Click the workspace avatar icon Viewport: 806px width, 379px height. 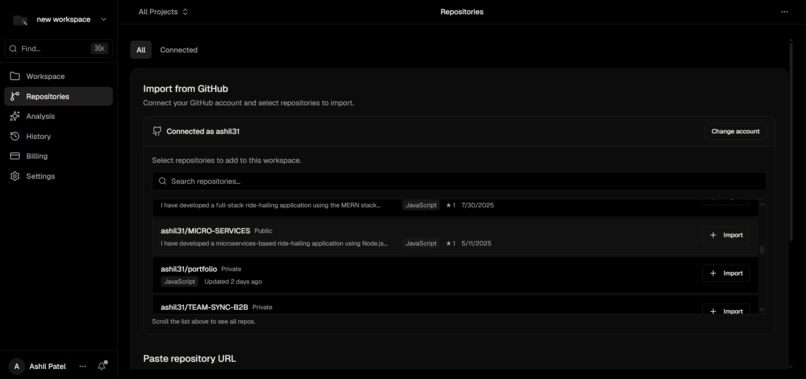click(20, 20)
